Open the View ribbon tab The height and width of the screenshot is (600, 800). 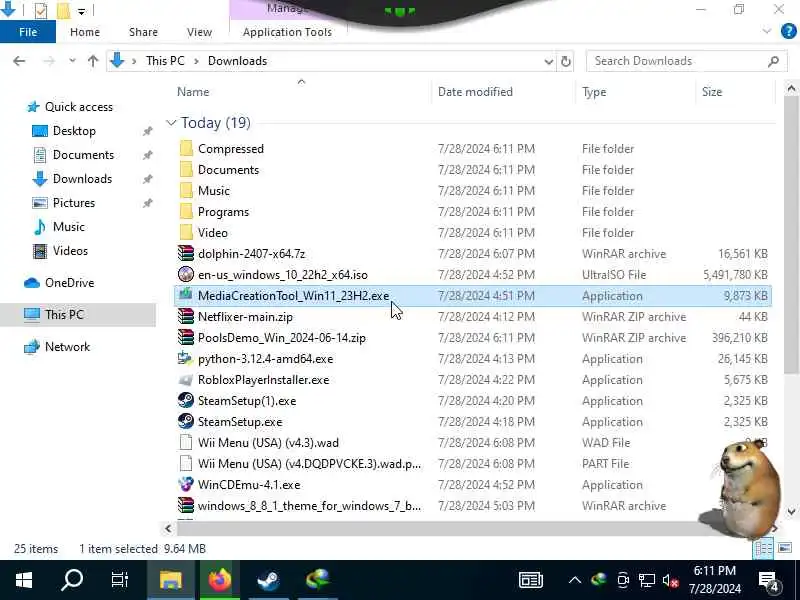[199, 32]
